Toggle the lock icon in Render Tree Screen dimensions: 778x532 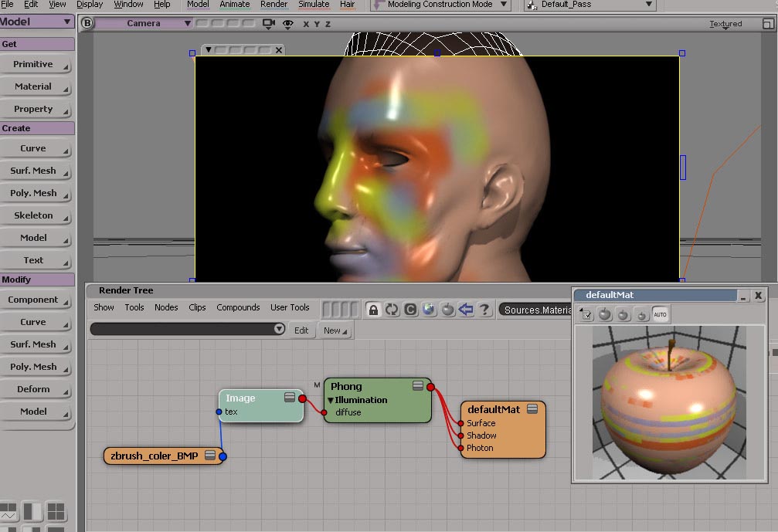373,310
